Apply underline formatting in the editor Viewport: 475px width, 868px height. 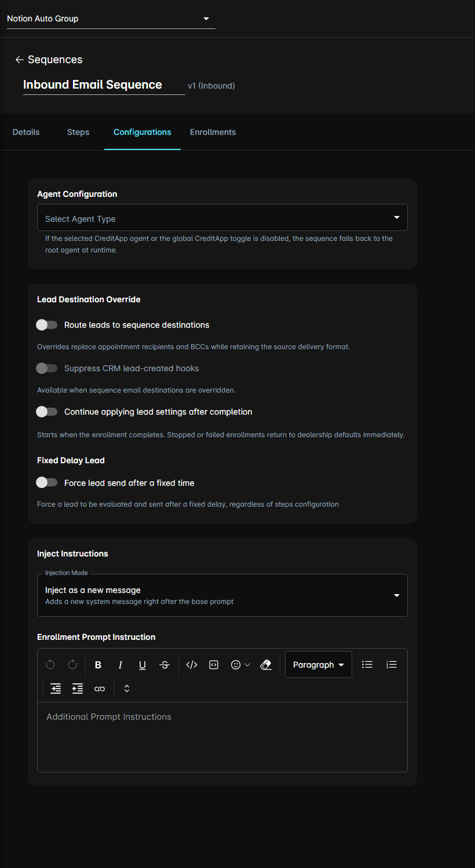click(x=142, y=665)
